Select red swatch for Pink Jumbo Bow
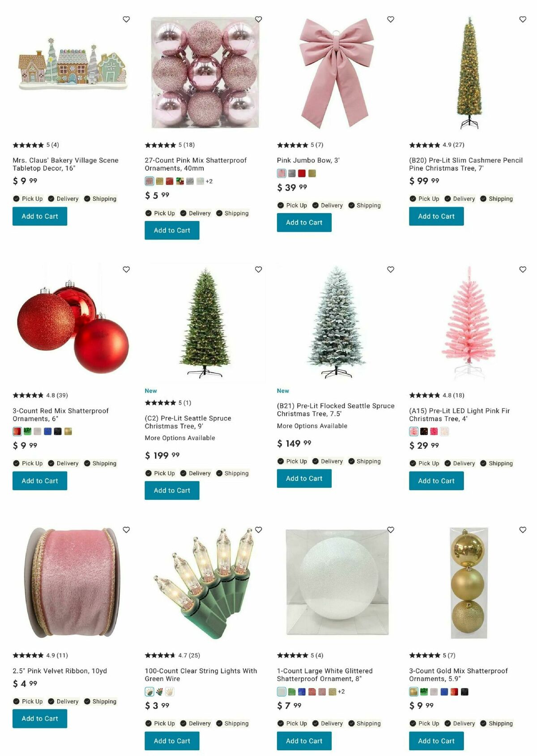Viewport: 537px width, 756px height. coord(302,173)
